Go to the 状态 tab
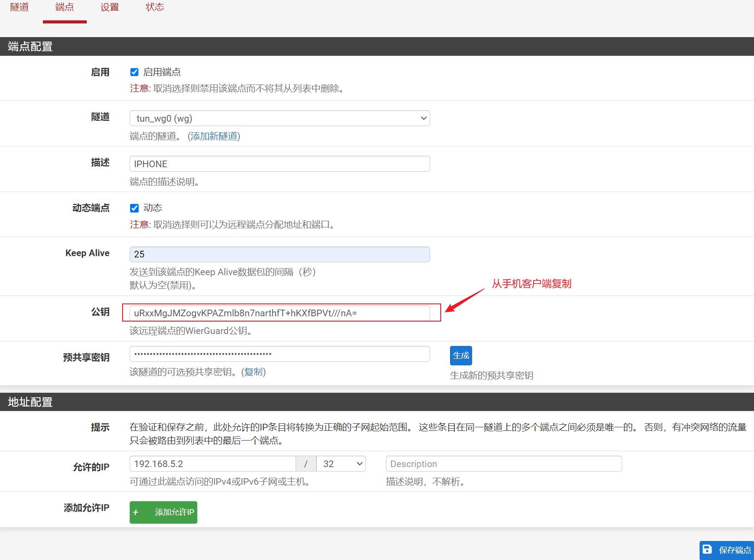Viewport: 754px width, 560px height. point(154,7)
